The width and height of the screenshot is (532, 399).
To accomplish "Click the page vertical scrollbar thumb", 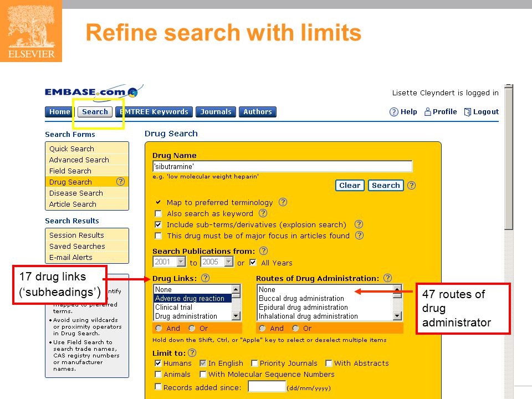I will (x=508, y=160).
